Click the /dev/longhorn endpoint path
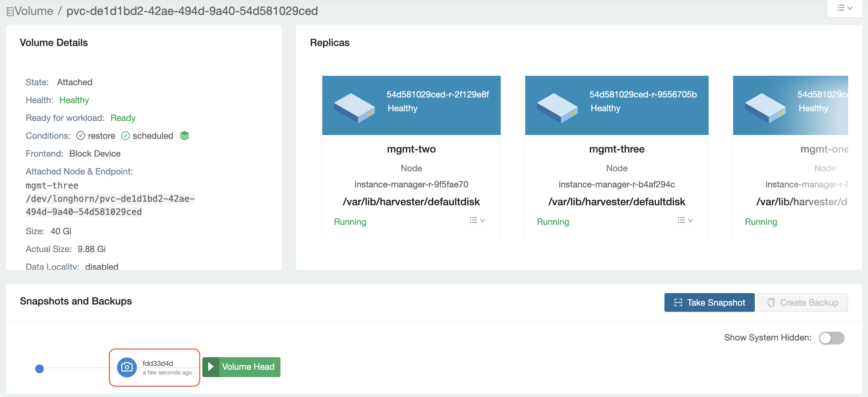This screenshot has height=397, width=868. point(110,205)
